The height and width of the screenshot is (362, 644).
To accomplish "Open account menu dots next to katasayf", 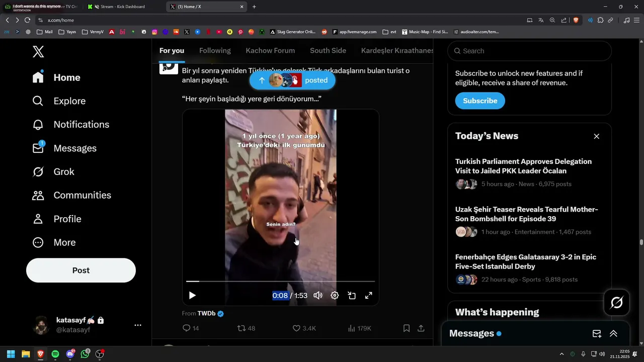I will tap(138, 325).
